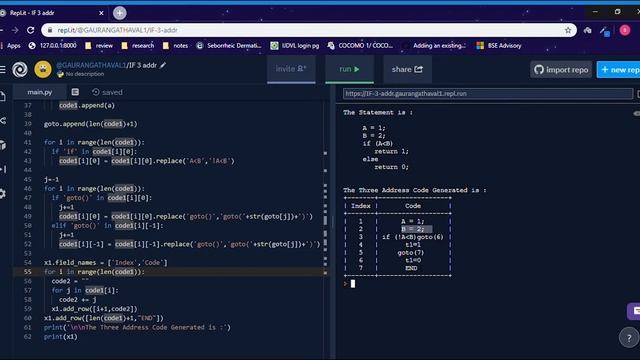Screen dimensions: 640x360
Task: Open output in new window icon
Action: [638, 94]
